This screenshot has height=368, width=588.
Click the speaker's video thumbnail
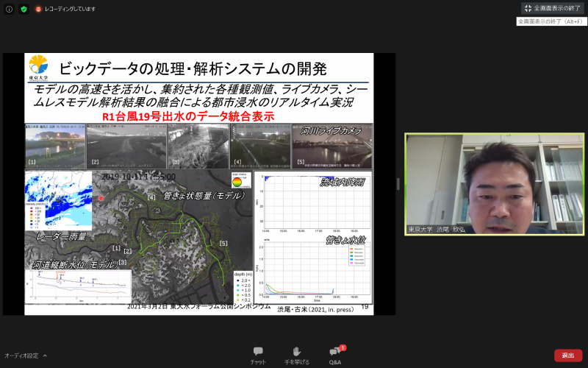coord(494,184)
